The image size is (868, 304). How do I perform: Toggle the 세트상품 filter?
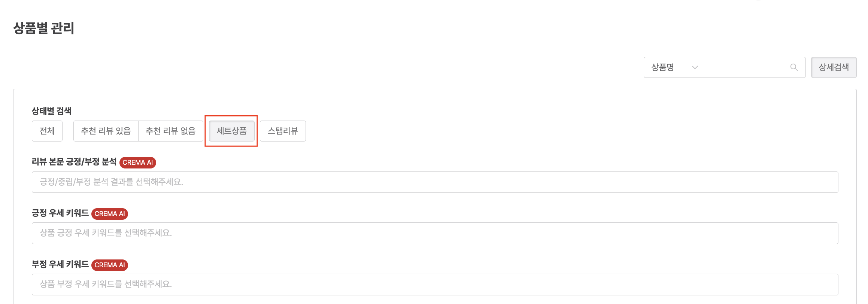tap(232, 131)
